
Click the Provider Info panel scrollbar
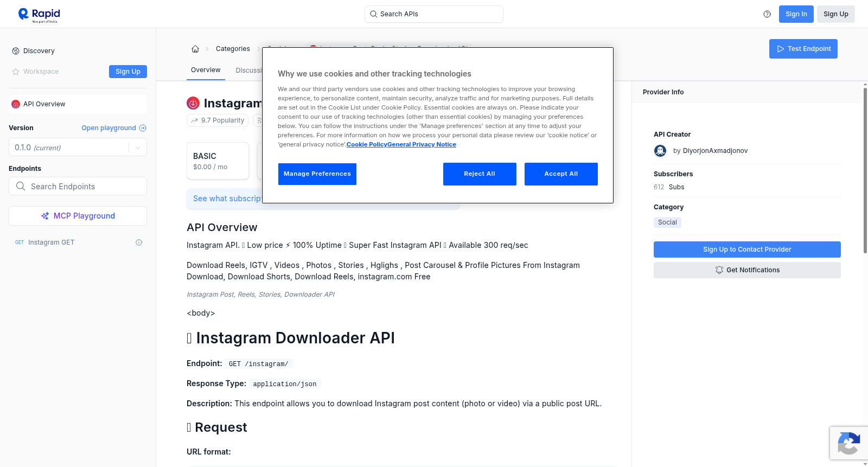click(865, 170)
